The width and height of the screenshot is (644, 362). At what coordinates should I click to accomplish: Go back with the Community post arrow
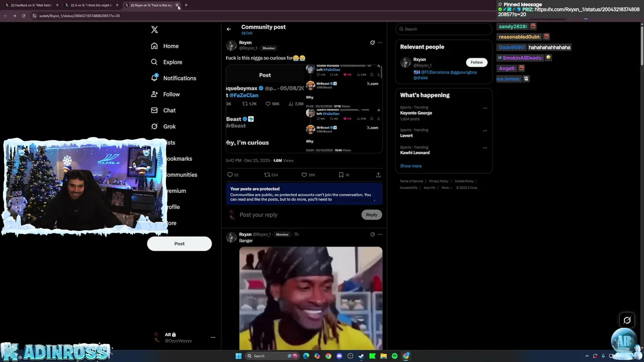(x=228, y=29)
